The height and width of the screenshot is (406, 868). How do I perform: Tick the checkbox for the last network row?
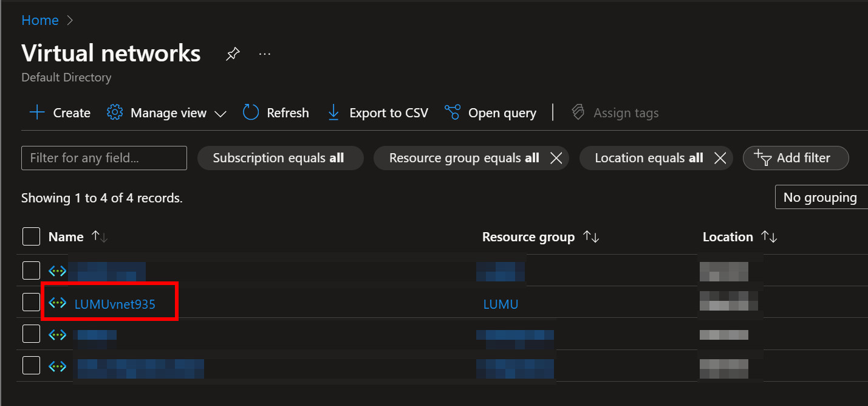coord(31,365)
